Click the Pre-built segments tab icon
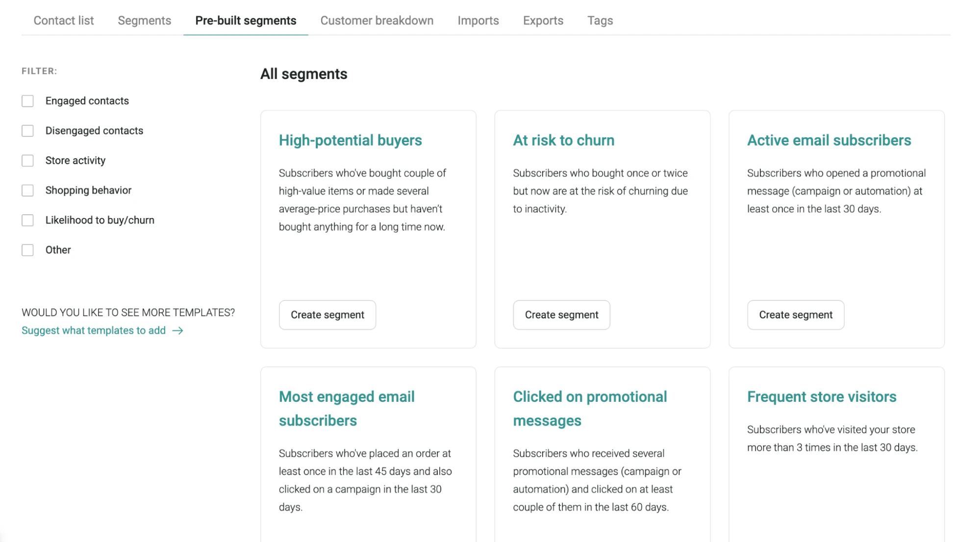Screen dimensions: 980x542 pyautogui.click(x=246, y=20)
